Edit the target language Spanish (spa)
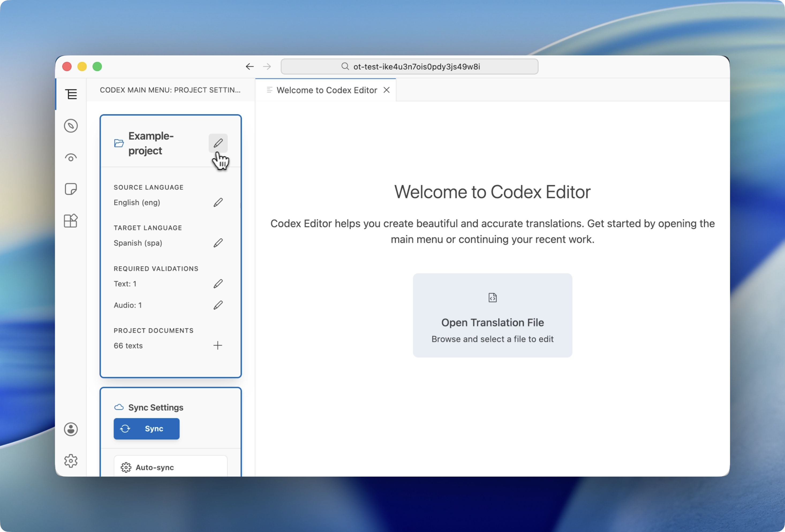Image resolution: width=785 pixels, height=532 pixels. tap(218, 243)
